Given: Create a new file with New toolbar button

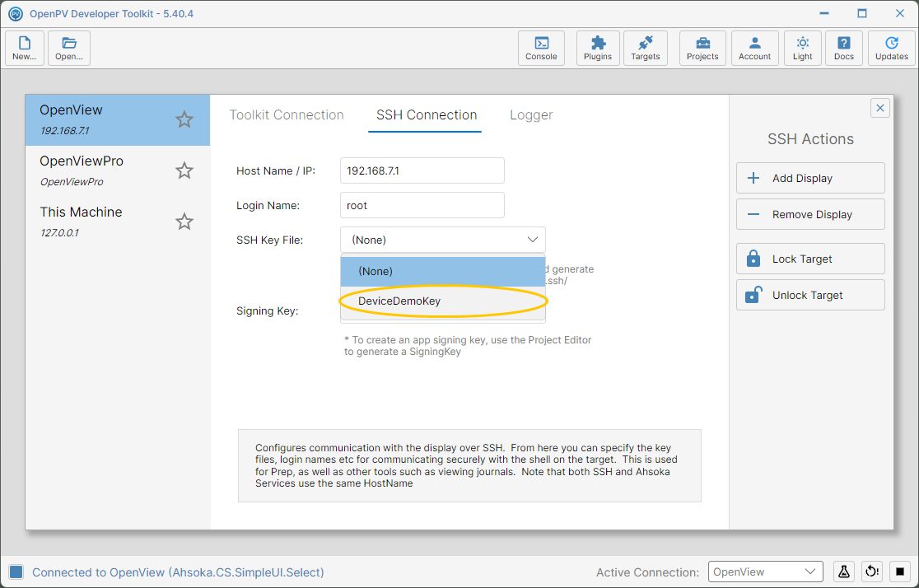Looking at the screenshot, I should click(x=25, y=48).
